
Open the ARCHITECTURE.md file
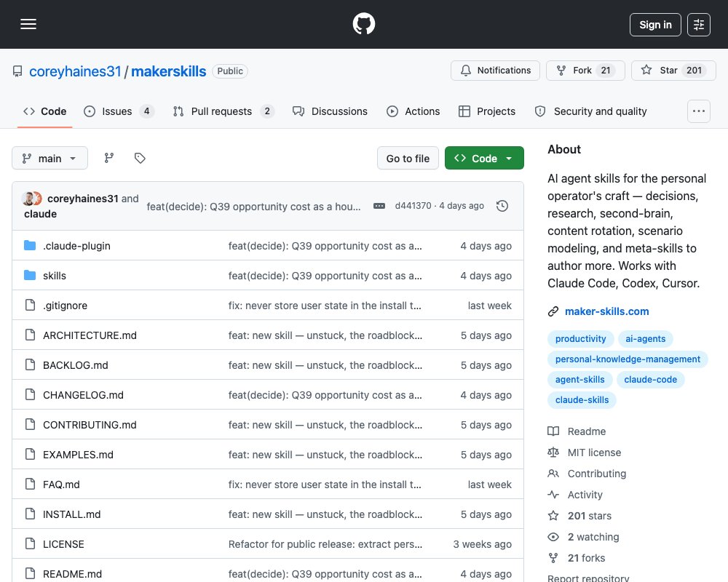click(90, 335)
